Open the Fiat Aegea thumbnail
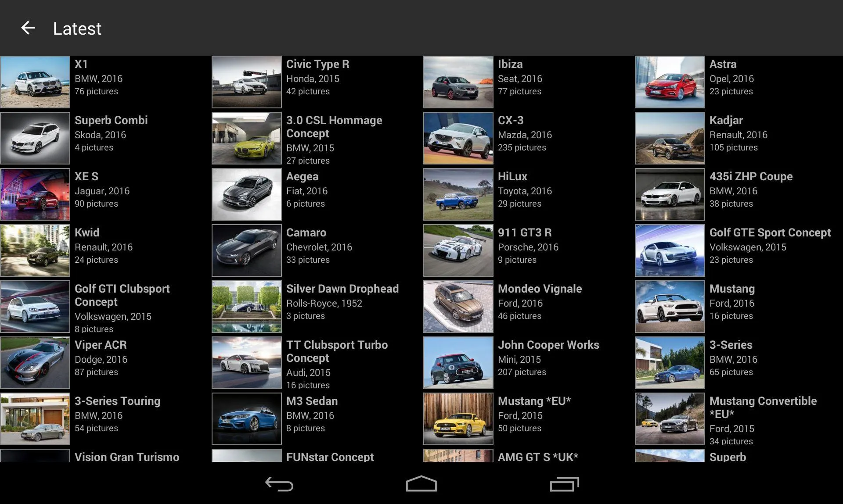The width and height of the screenshot is (843, 504). click(x=247, y=194)
